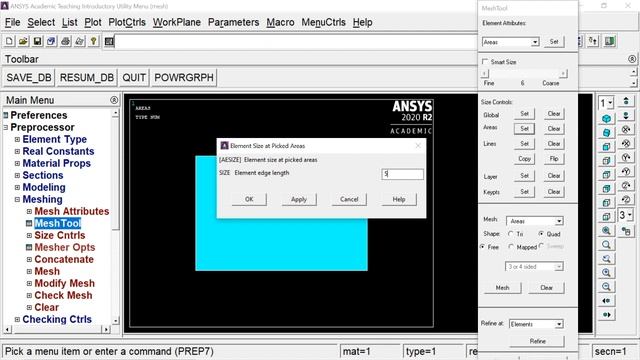Select the Free mesher radio button

pyautogui.click(x=482, y=247)
